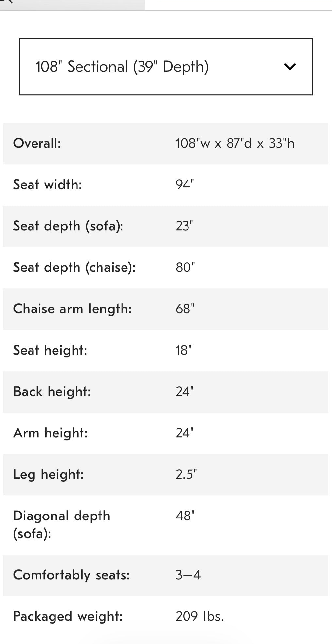Click the Seat depth (chaise) label
Image resolution: width=332 pixels, height=644 pixels.
(74, 268)
